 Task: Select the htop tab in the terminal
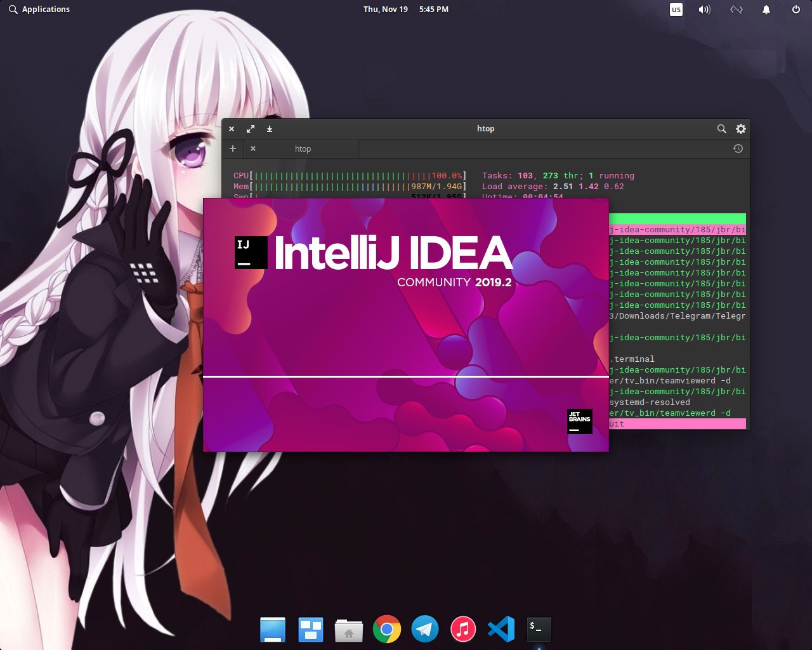[x=301, y=149]
